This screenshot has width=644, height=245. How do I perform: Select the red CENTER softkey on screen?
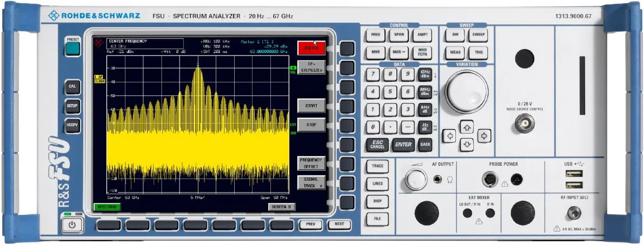point(311,48)
